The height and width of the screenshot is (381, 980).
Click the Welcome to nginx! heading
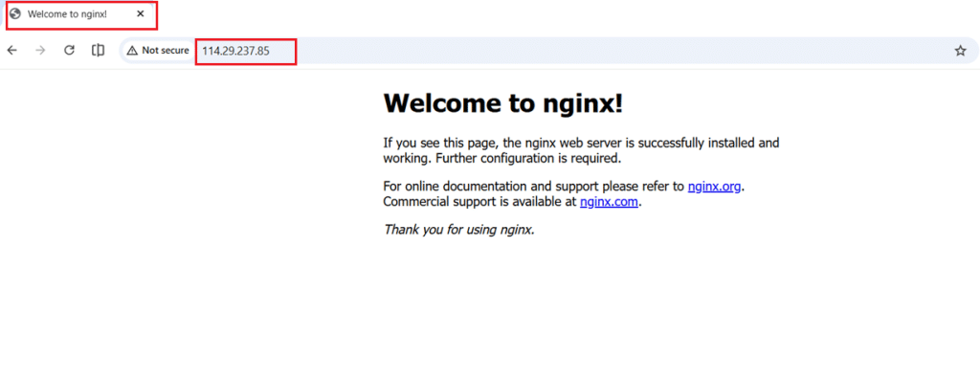503,102
